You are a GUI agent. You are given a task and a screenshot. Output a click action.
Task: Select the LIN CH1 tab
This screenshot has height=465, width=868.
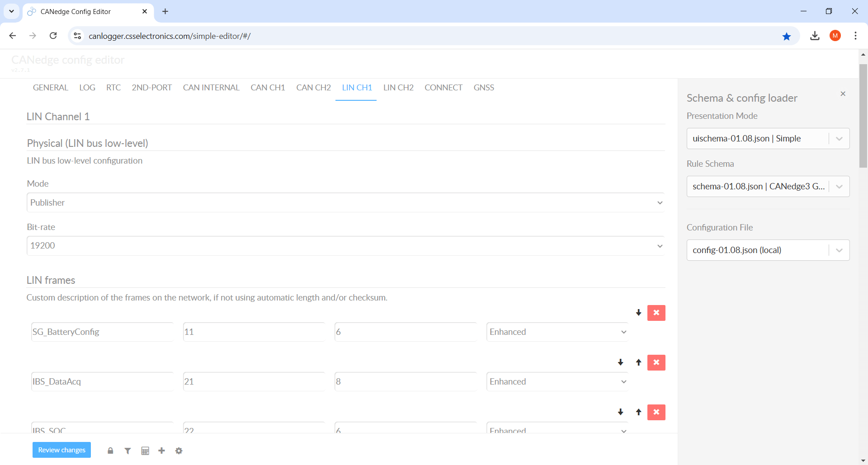click(357, 88)
